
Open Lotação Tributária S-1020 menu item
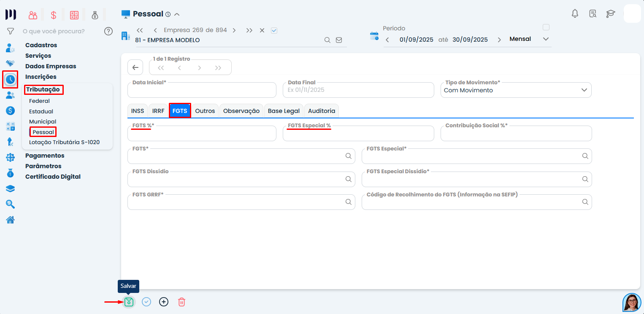coord(64,142)
